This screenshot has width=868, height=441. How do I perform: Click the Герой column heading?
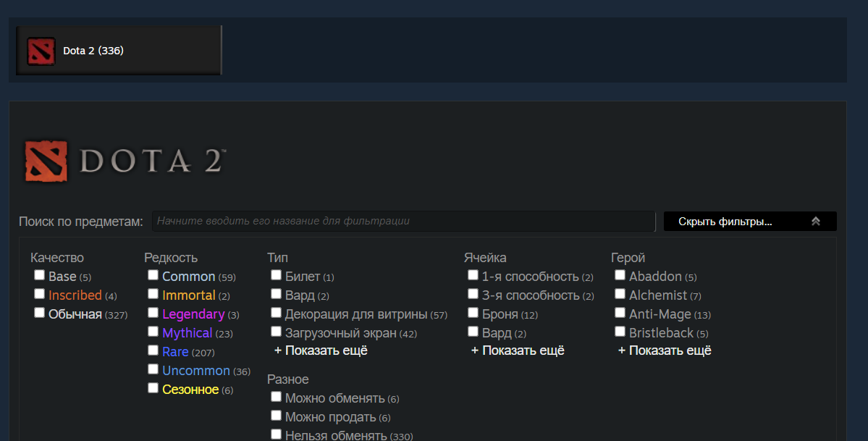pos(628,258)
